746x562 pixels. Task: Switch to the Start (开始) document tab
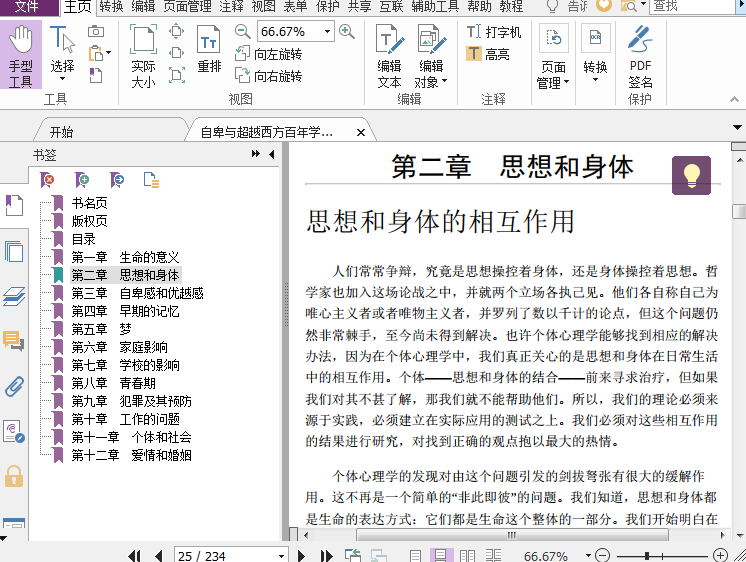61,132
